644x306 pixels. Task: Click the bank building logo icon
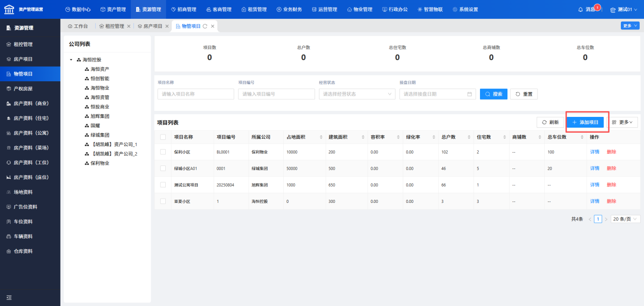coord(9,9)
